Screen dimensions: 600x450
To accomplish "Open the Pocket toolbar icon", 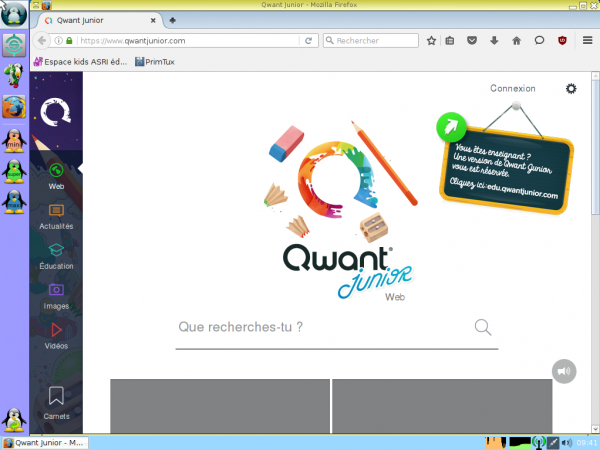I will (472, 41).
